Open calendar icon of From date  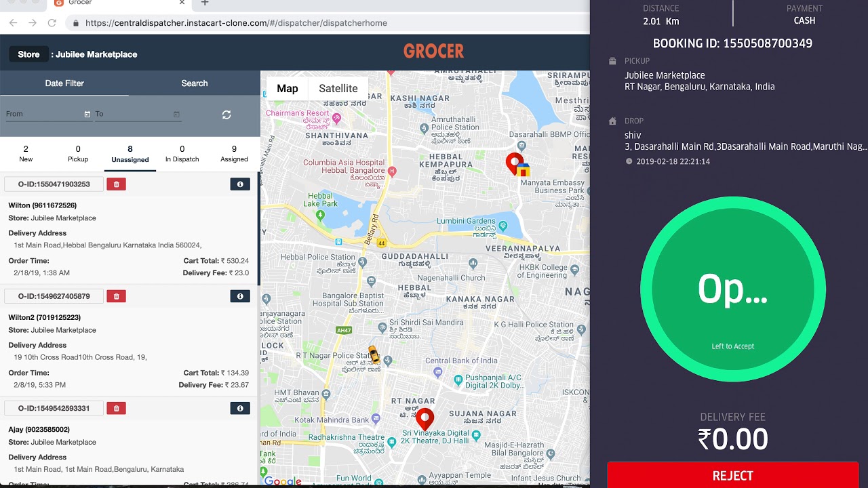coord(87,114)
